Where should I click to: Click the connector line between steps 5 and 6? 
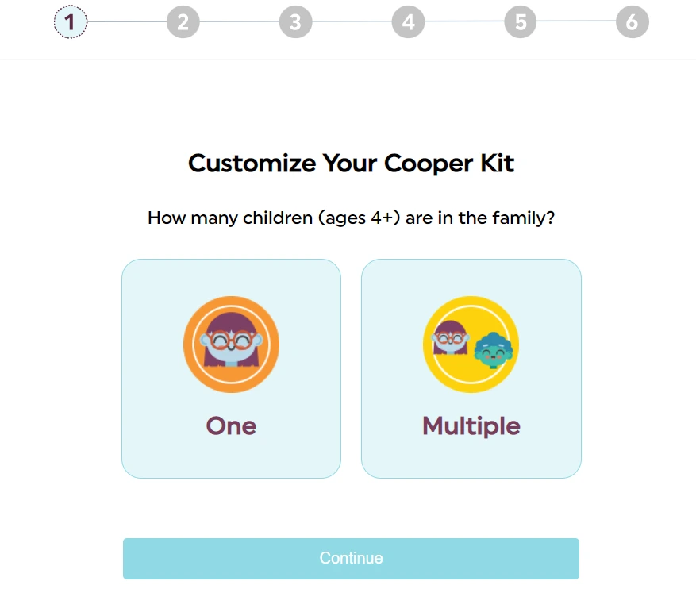576,21
